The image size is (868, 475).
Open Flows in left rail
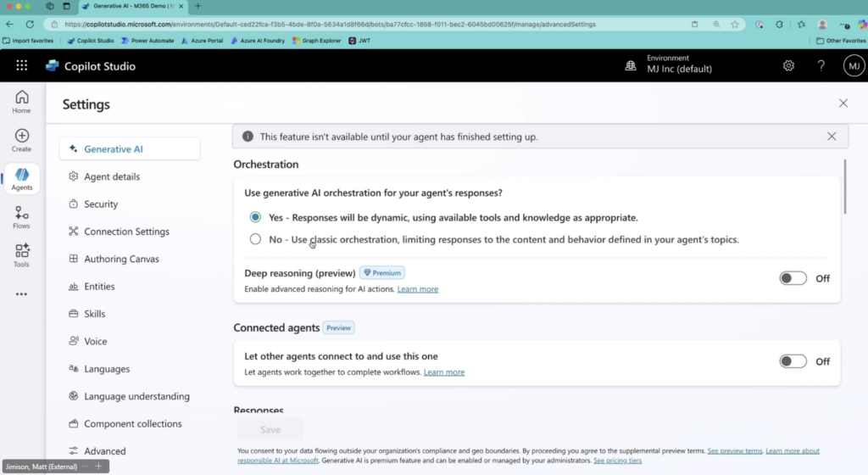[x=21, y=217]
